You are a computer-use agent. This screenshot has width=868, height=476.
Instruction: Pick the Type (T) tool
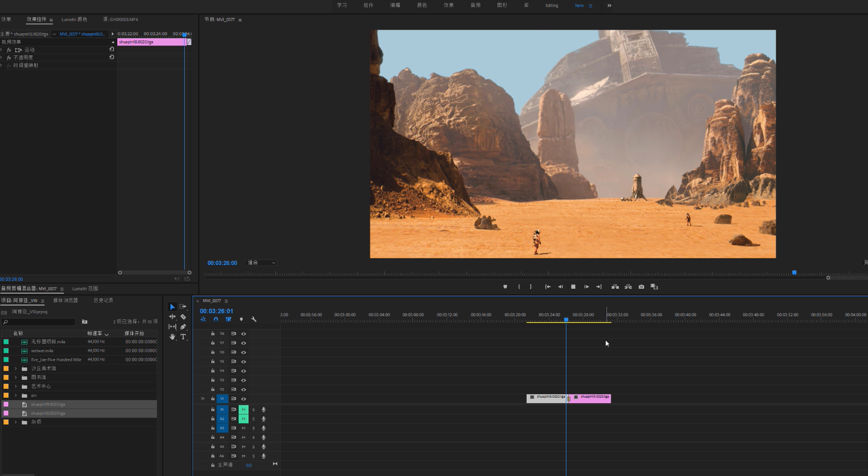[x=183, y=337]
